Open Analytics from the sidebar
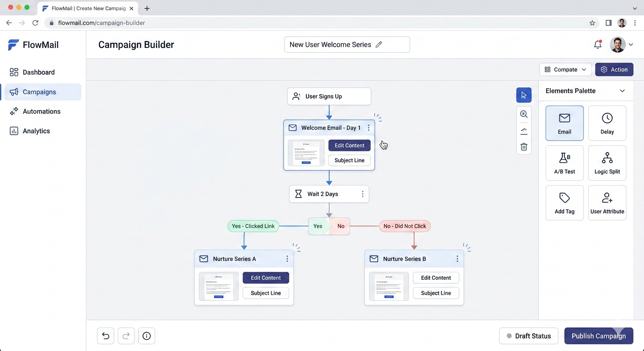Viewport: 644px width, 351px height. click(36, 131)
